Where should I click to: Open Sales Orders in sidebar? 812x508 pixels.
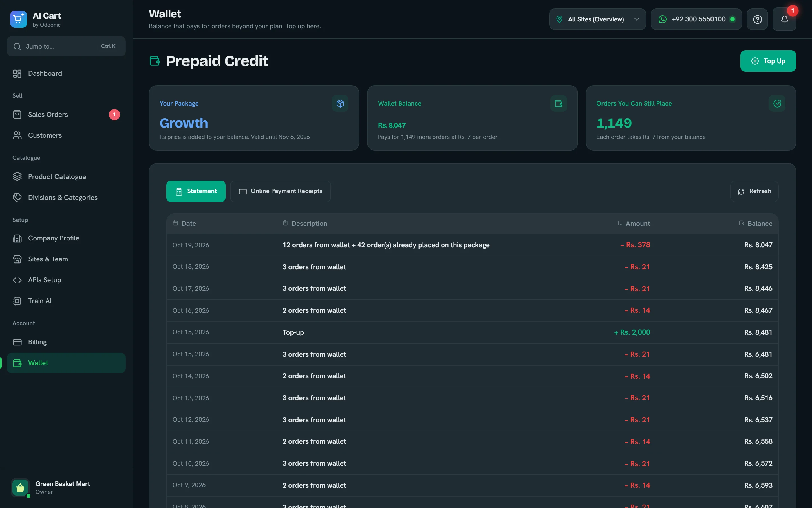point(66,115)
